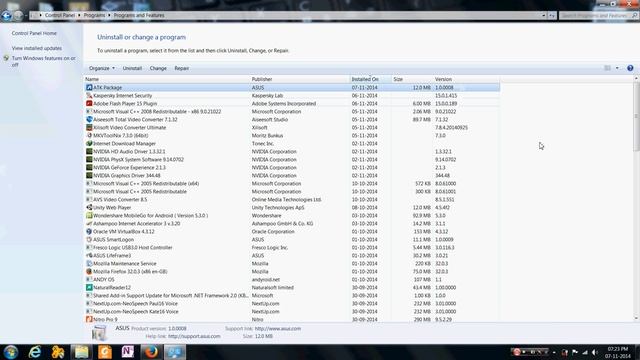Click the Wondershare MobileGo for Android icon

point(89,216)
